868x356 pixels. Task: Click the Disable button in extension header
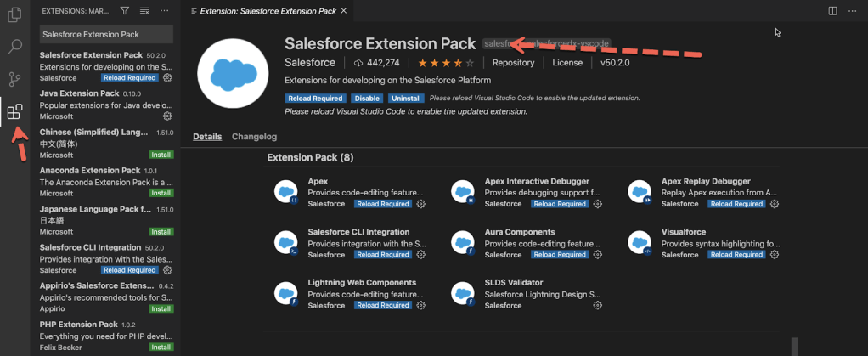[x=365, y=99]
